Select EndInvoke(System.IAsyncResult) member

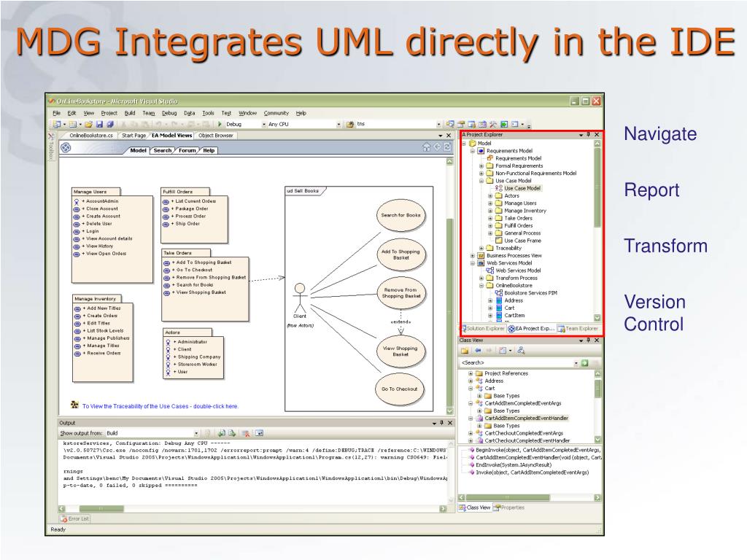[x=514, y=465]
